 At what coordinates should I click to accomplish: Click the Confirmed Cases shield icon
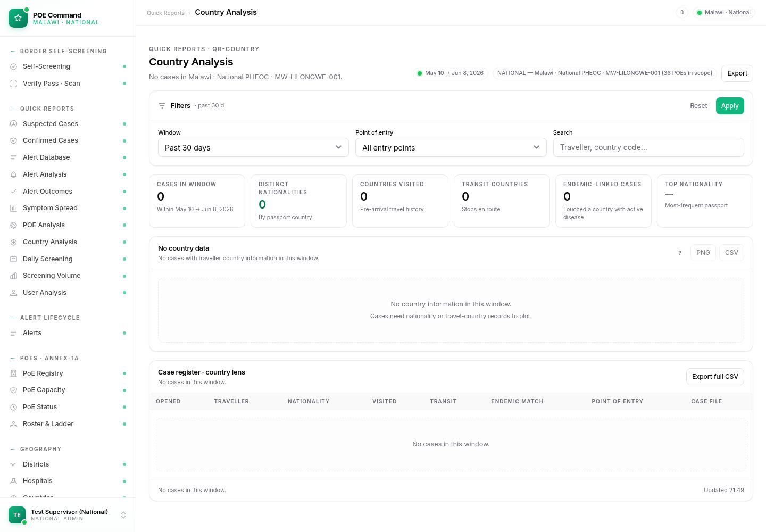point(14,140)
